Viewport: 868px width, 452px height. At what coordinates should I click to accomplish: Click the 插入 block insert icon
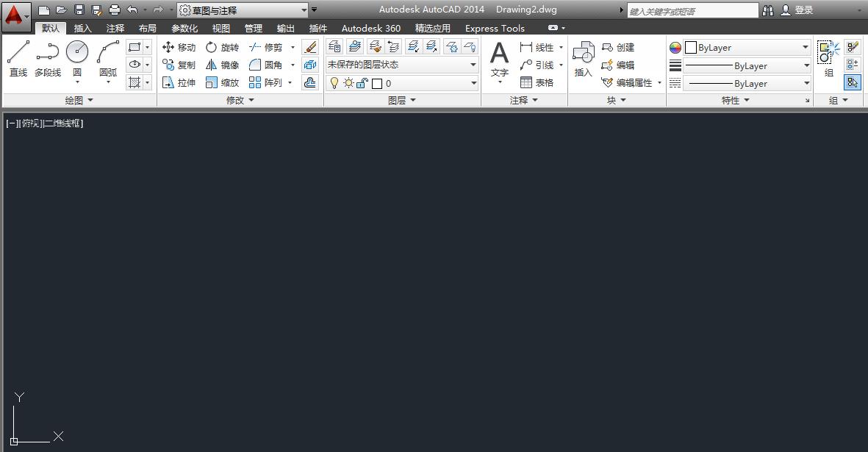pyautogui.click(x=583, y=59)
